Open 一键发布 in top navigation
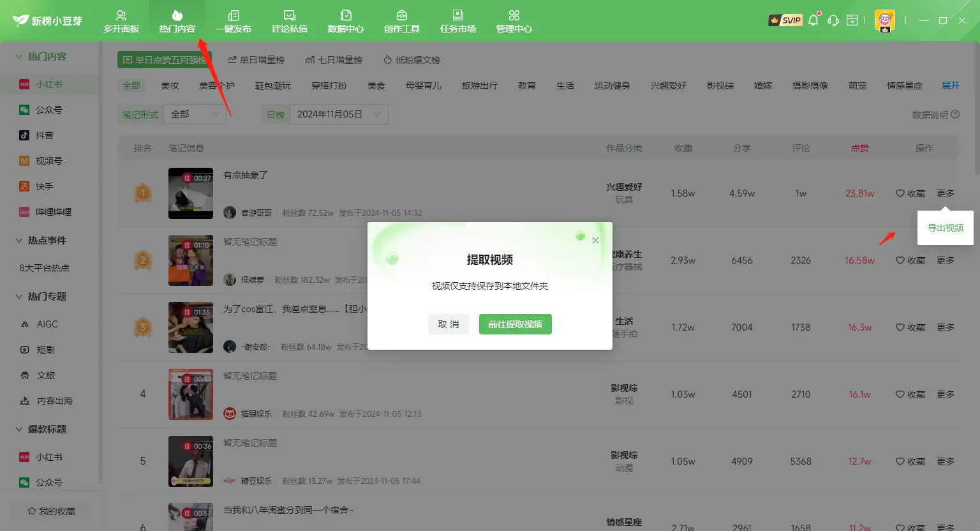 tap(234, 21)
